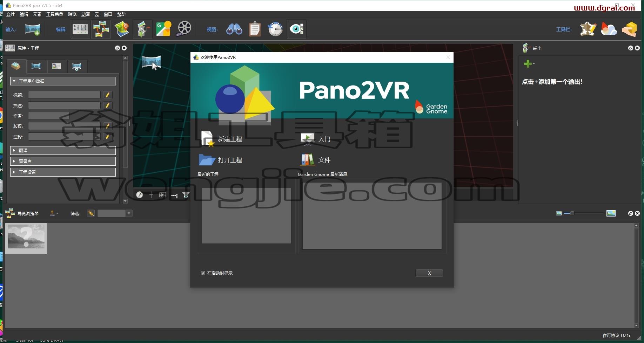Select the placeholder panorama thumbnail
Screen dimensions: 644x343
(26, 239)
